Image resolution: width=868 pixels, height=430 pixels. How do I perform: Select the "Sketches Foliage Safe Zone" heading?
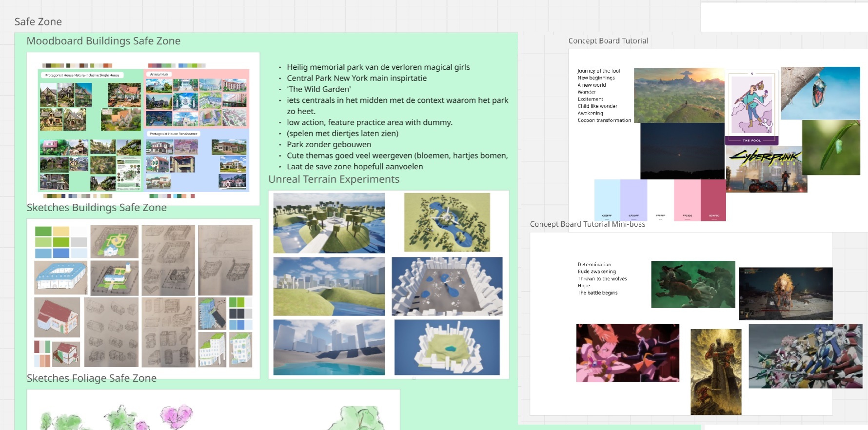coord(92,378)
